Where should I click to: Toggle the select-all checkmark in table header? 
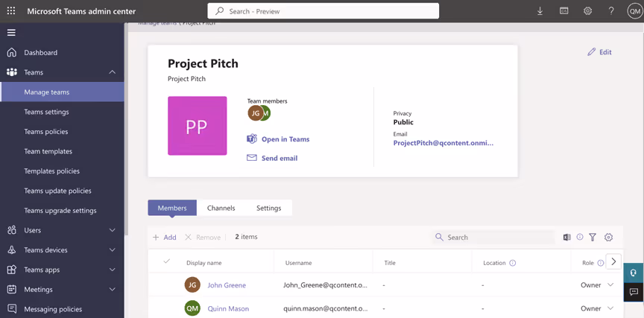[x=166, y=261]
